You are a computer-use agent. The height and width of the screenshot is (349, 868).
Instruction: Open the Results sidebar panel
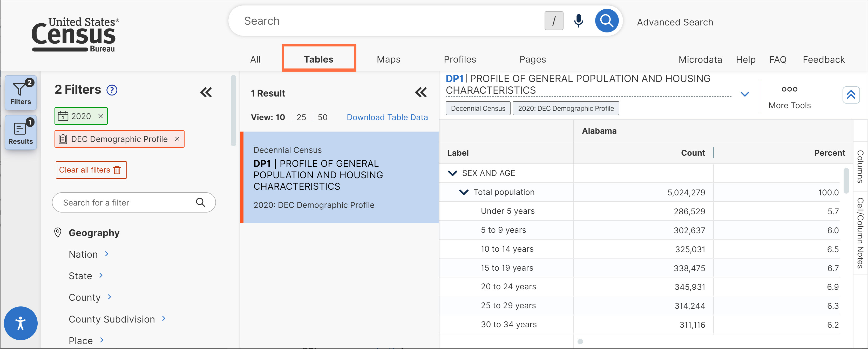21,132
